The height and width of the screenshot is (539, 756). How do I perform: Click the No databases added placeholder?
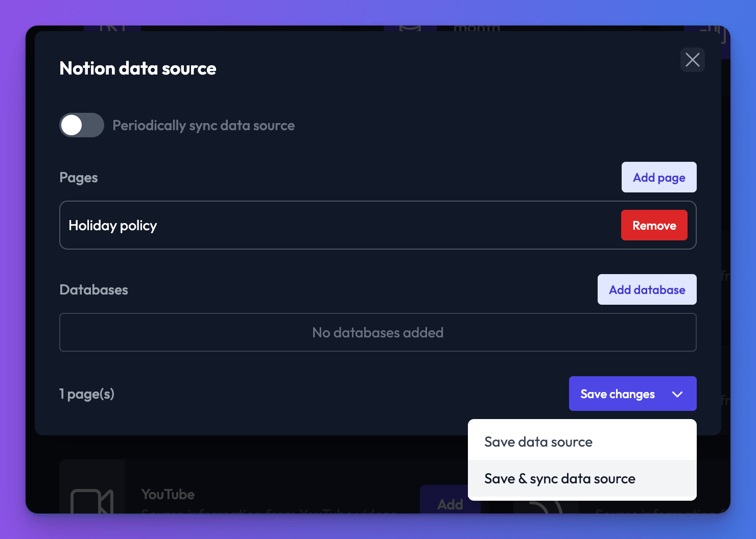click(378, 332)
